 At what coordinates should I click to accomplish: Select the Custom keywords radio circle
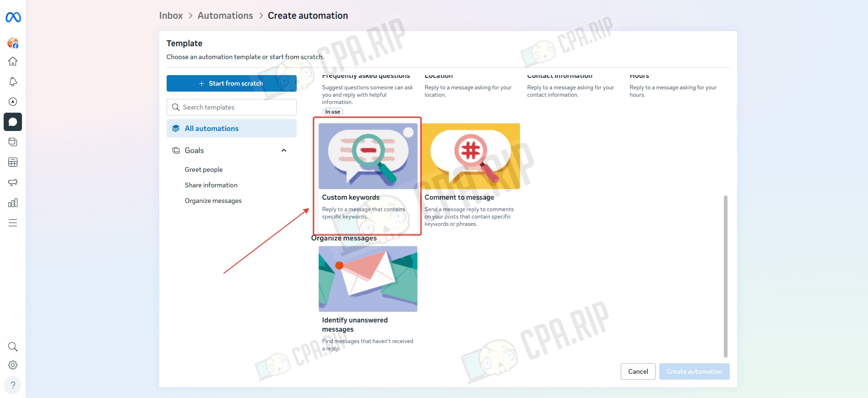pos(408,132)
